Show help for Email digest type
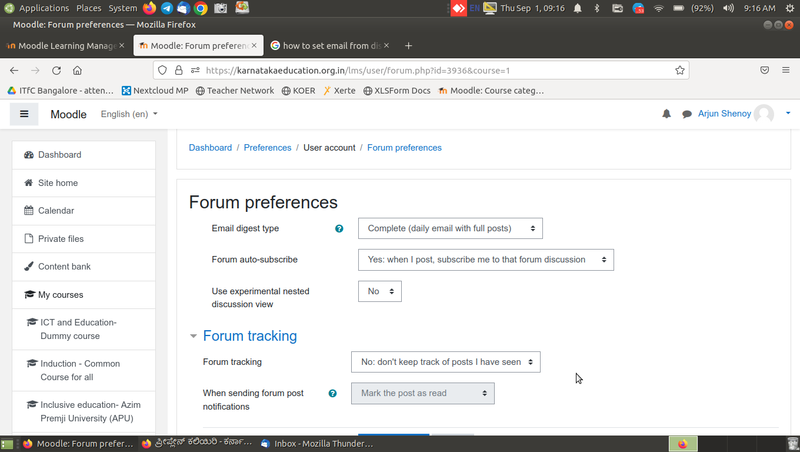 point(339,229)
